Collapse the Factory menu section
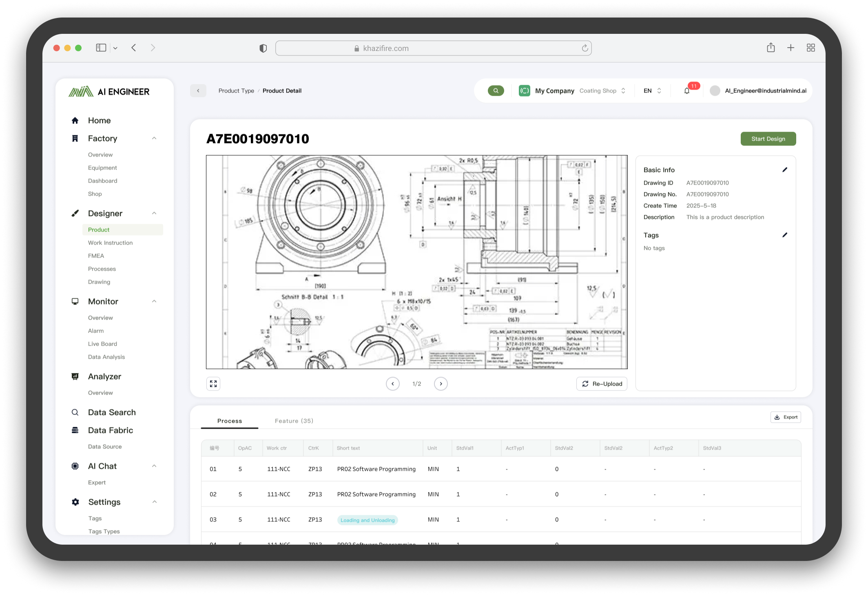The image size is (868, 596). coord(154,138)
